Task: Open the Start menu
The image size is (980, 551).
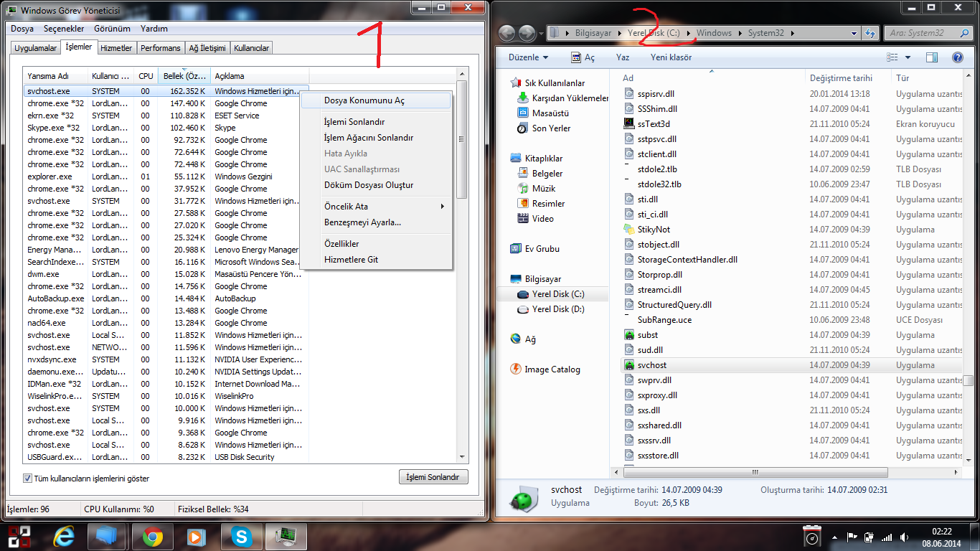Action: (x=19, y=537)
